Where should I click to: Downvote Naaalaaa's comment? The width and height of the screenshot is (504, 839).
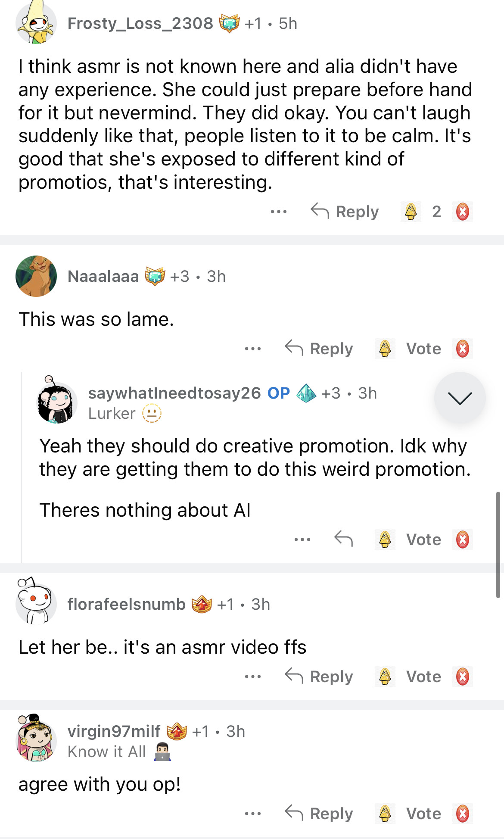click(462, 349)
